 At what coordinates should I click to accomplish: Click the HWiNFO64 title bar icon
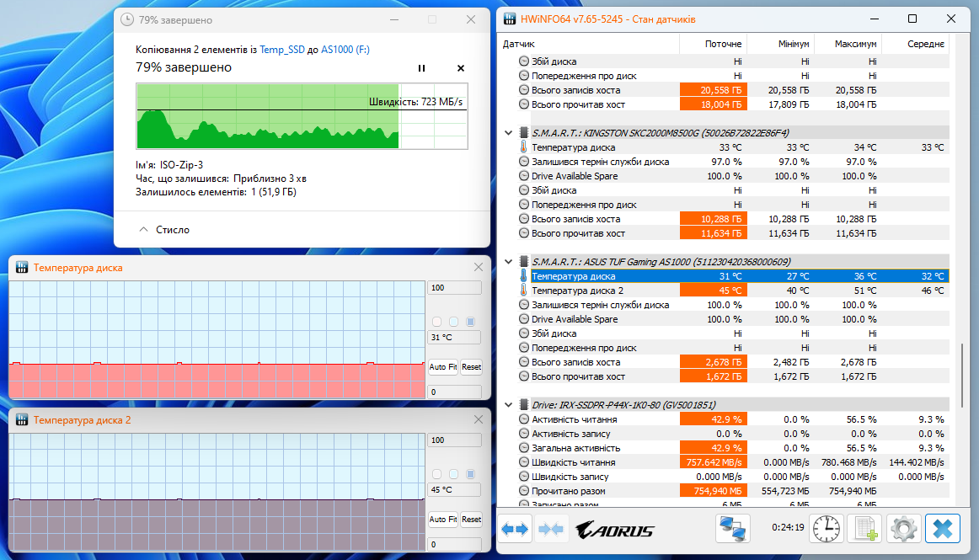510,19
